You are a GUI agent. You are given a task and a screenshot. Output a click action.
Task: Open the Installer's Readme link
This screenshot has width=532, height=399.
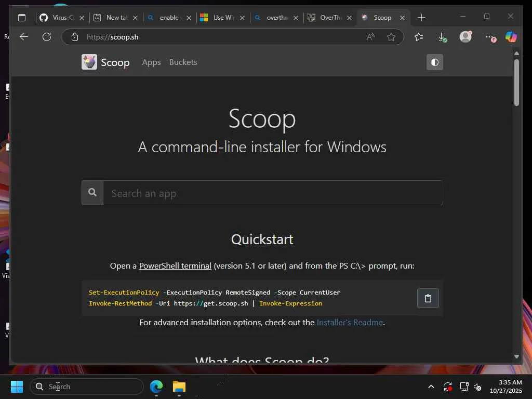click(x=350, y=322)
